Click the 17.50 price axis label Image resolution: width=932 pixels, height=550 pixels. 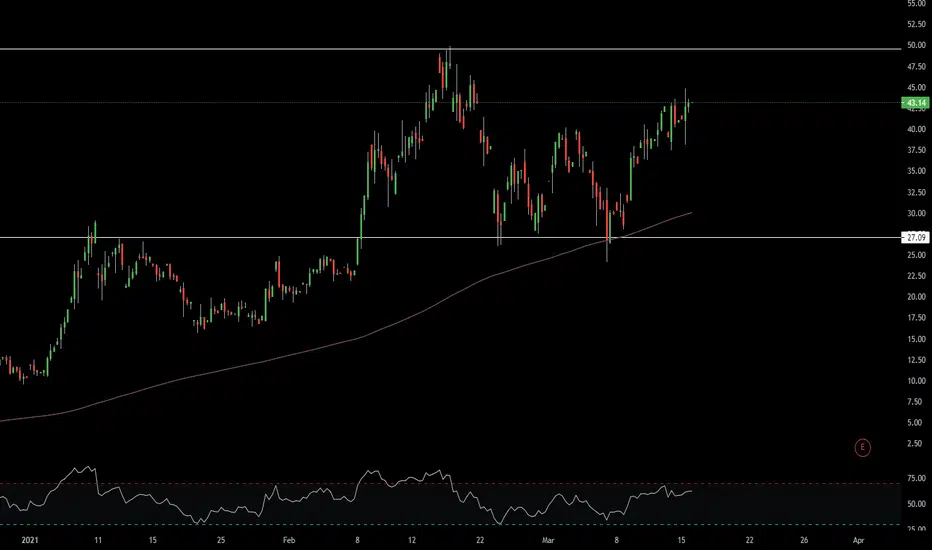click(916, 318)
